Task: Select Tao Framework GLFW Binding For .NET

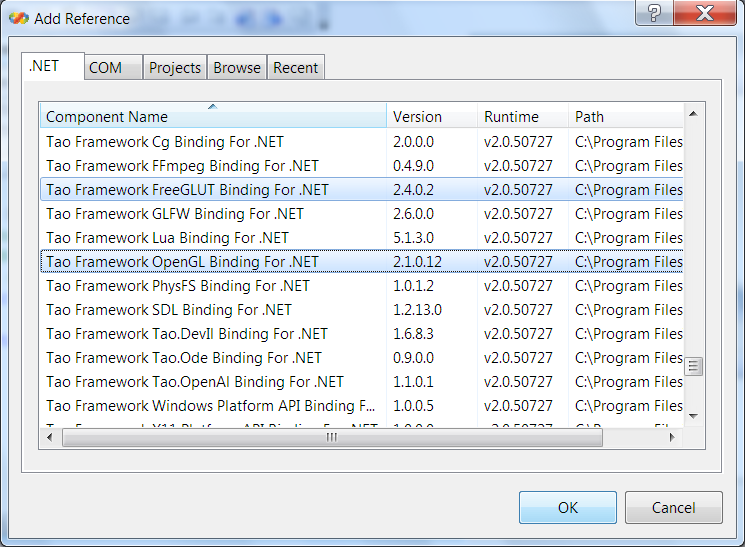Action: point(362,214)
